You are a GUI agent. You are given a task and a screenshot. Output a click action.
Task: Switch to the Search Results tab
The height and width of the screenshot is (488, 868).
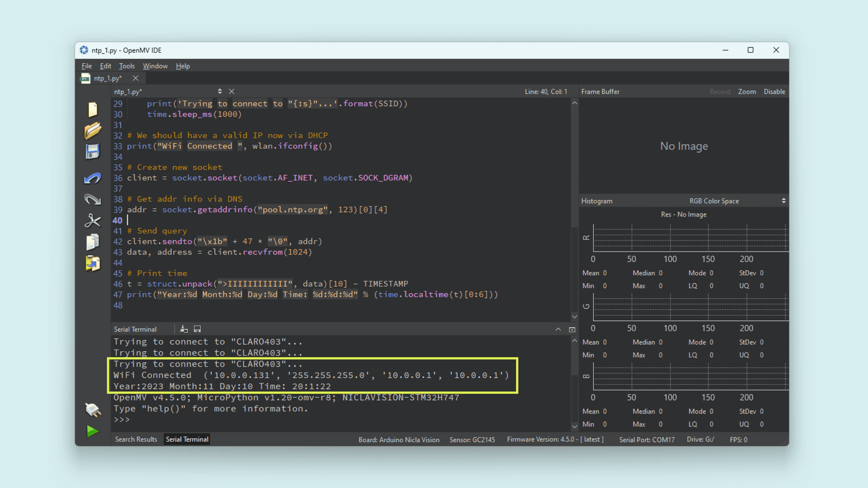coord(136,439)
